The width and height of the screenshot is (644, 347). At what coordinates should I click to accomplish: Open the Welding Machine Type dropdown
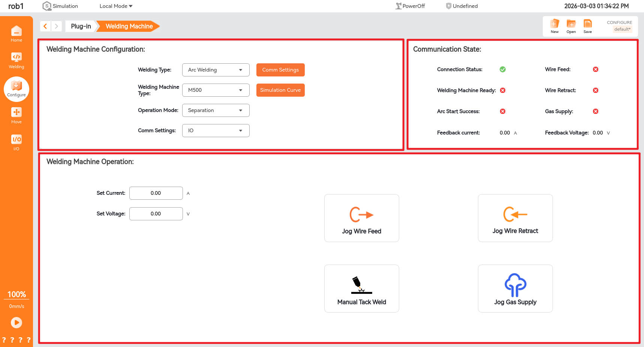(x=216, y=90)
